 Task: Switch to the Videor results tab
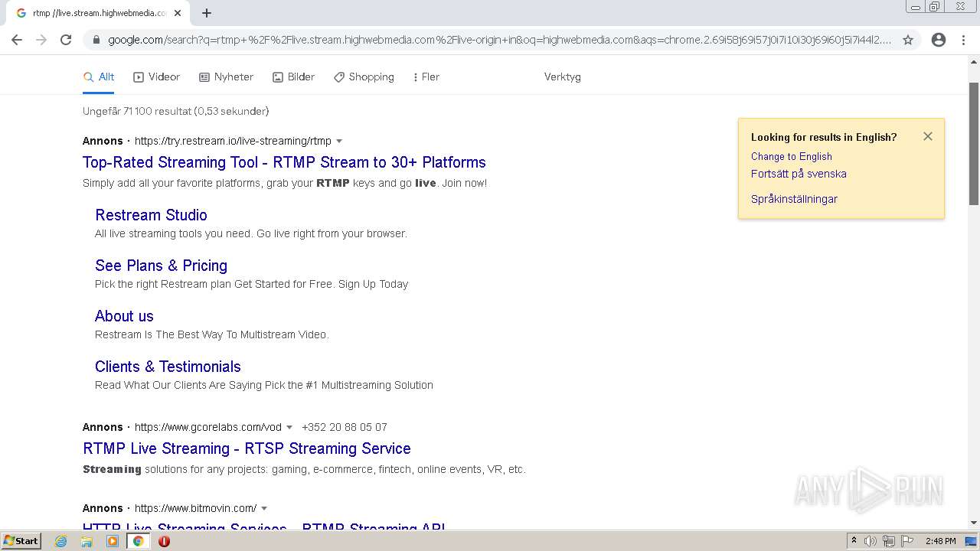coord(156,77)
